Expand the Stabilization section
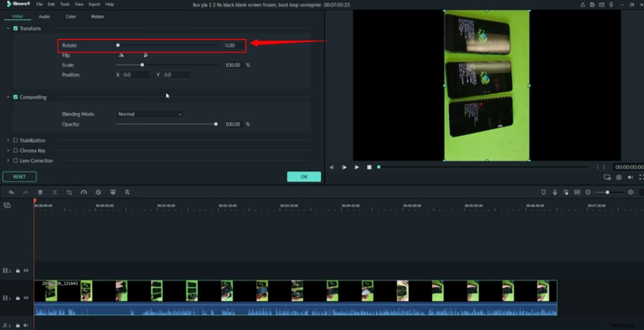The image size is (644, 330). point(8,140)
